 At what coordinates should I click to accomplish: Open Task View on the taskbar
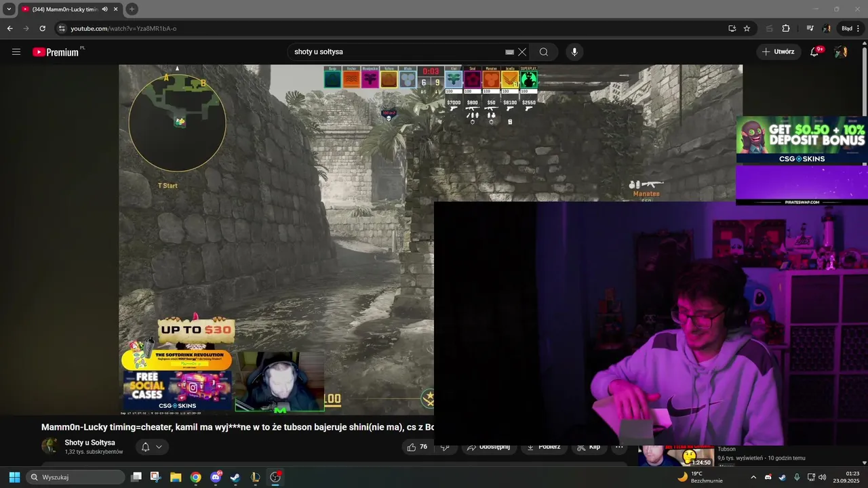coord(136,477)
